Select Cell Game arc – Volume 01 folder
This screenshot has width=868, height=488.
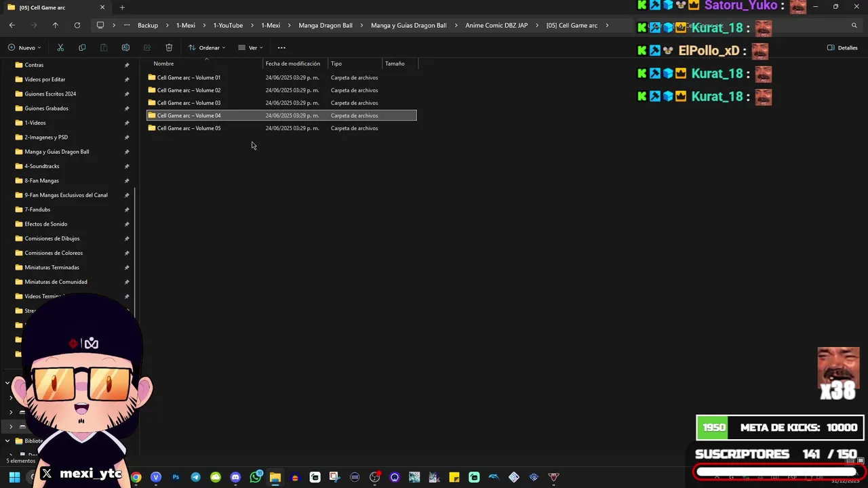(281, 77)
